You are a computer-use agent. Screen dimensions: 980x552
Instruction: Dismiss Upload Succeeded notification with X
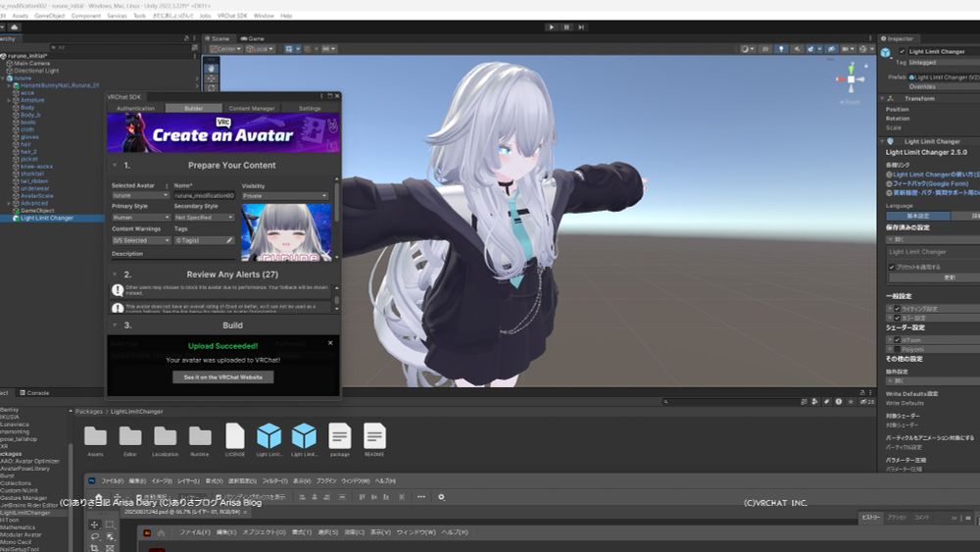[330, 342]
